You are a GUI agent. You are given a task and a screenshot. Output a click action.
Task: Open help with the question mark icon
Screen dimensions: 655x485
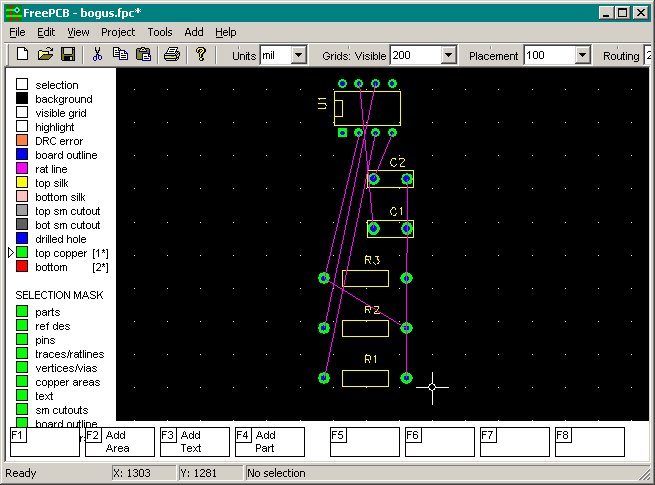pyautogui.click(x=201, y=54)
